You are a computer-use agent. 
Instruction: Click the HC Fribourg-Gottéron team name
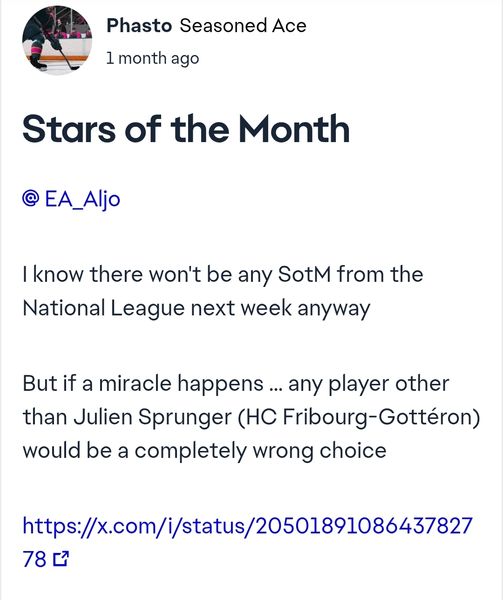pyautogui.click(x=359, y=417)
